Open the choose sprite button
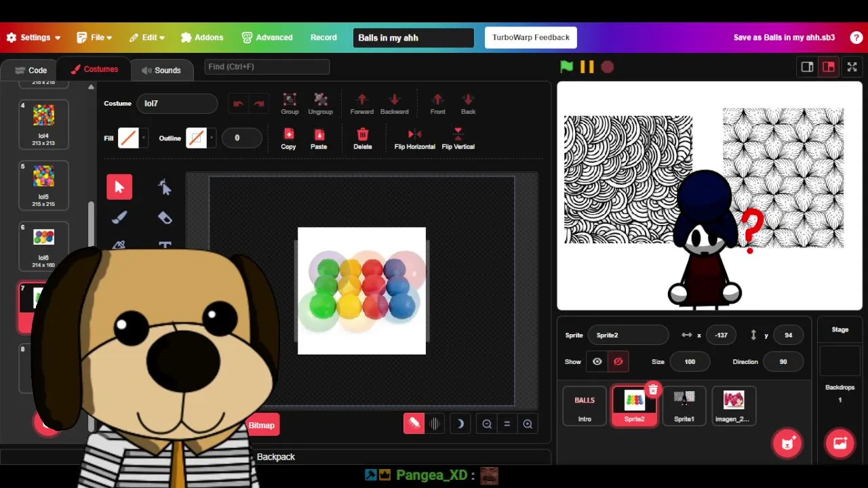 787,443
